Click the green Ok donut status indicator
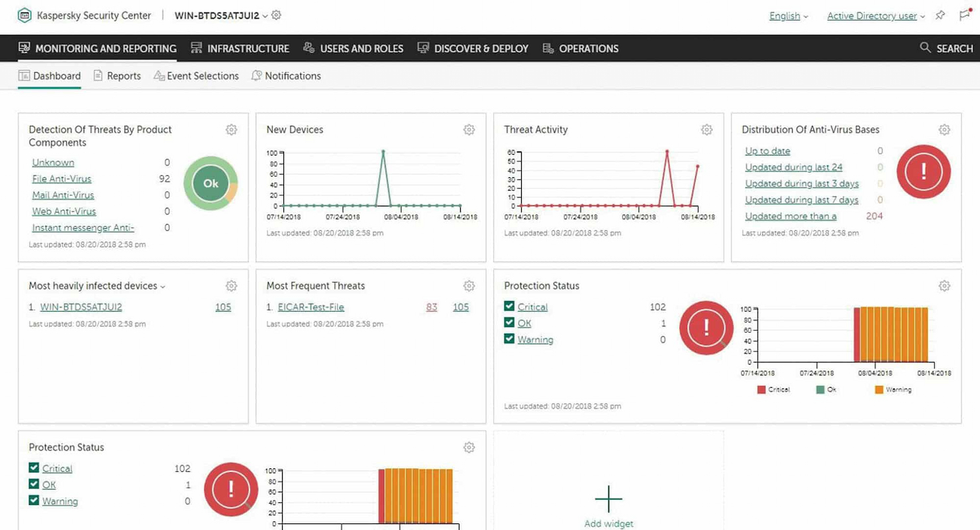 coord(211,184)
